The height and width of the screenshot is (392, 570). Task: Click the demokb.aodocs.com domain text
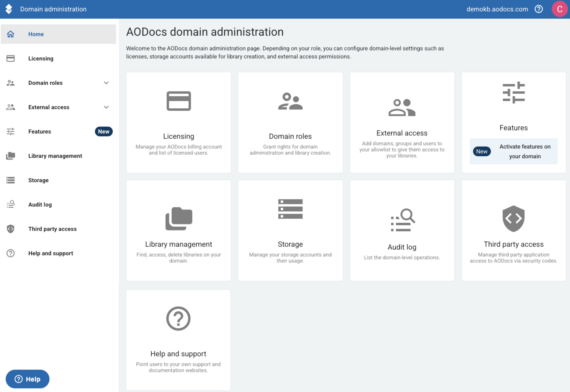click(497, 9)
